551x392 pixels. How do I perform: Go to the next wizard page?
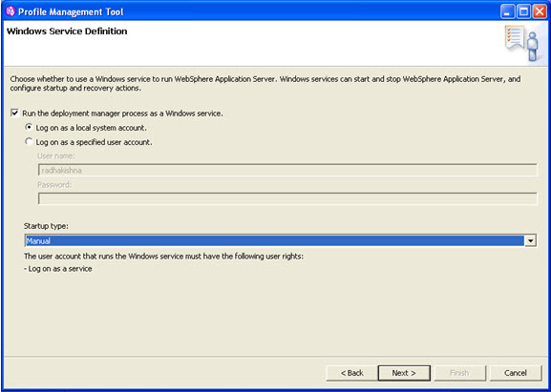click(x=404, y=373)
